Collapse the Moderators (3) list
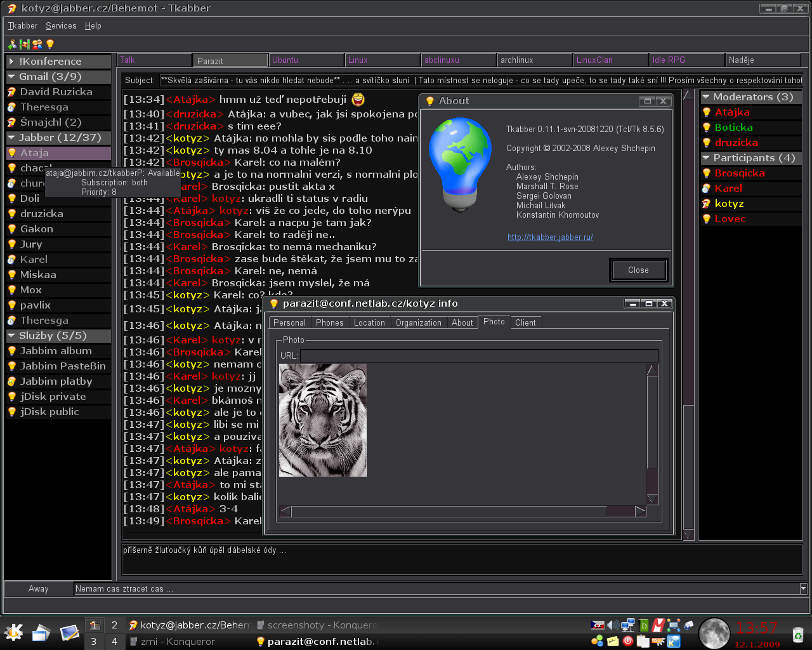The image size is (812, 650). (705, 97)
